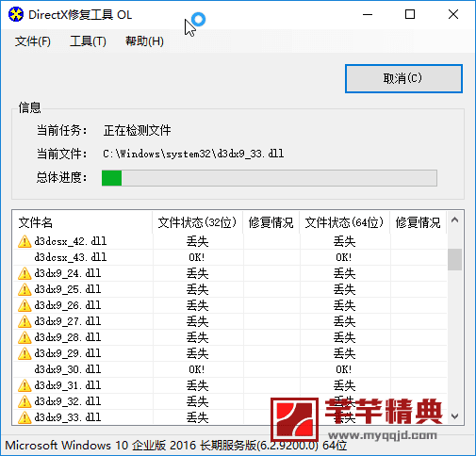Screen dimensions: 476x456
Task: Select the d3dx9_27.dll file name
Action: pyautogui.click(x=68, y=321)
